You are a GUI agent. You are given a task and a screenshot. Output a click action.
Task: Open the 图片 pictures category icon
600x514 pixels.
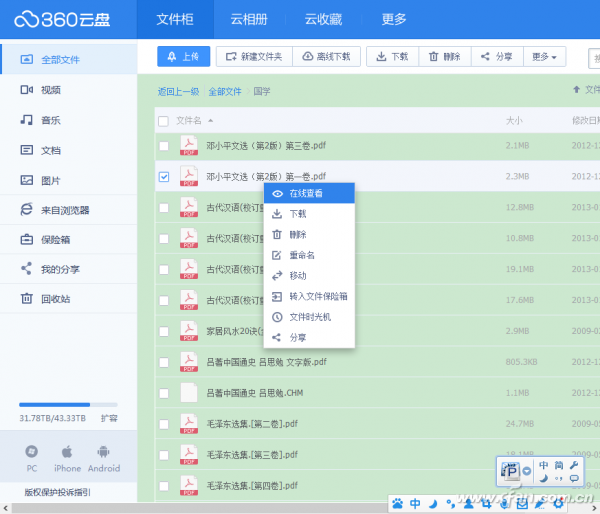26,180
